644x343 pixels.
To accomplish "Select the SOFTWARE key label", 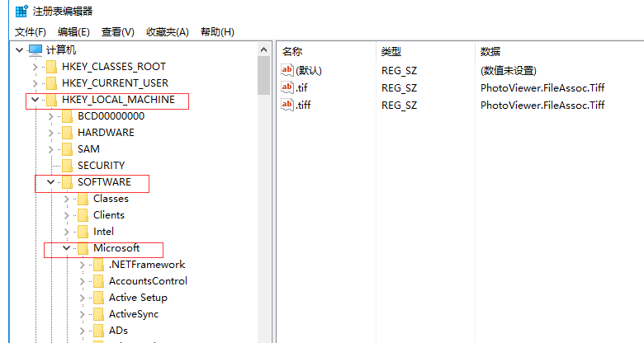I will click(104, 182).
